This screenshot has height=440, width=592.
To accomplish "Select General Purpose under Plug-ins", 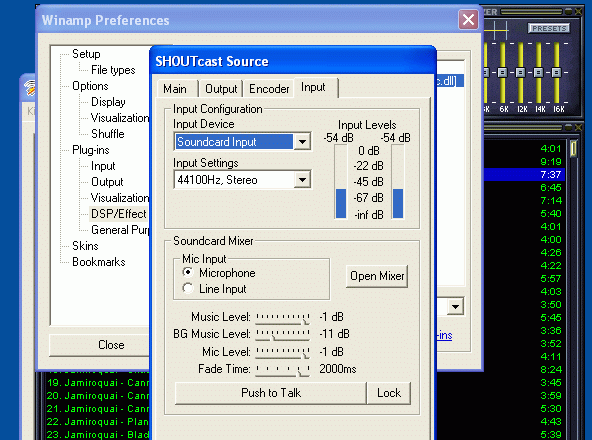I will point(120,230).
